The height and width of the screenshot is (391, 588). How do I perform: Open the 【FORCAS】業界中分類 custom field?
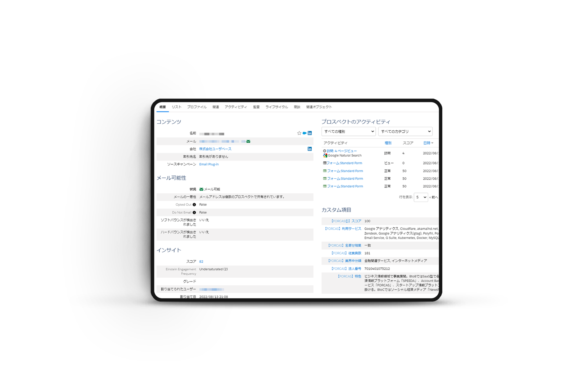344,261
